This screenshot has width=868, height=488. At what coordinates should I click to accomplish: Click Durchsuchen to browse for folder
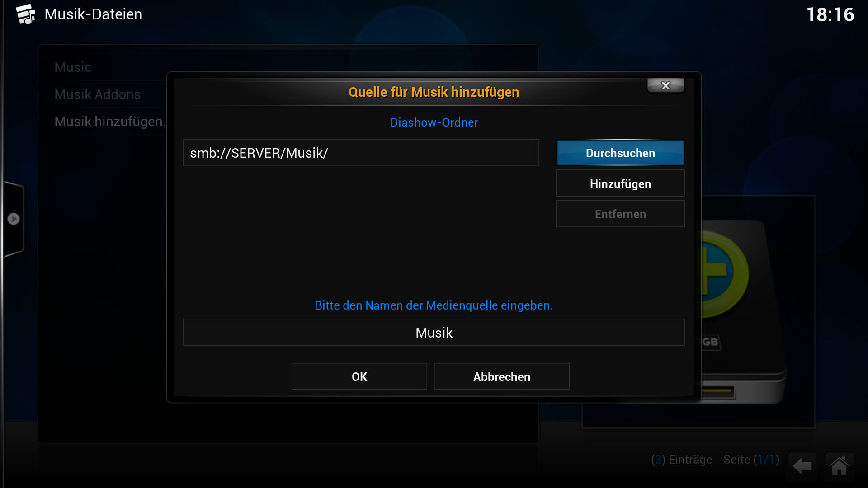tap(620, 153)
